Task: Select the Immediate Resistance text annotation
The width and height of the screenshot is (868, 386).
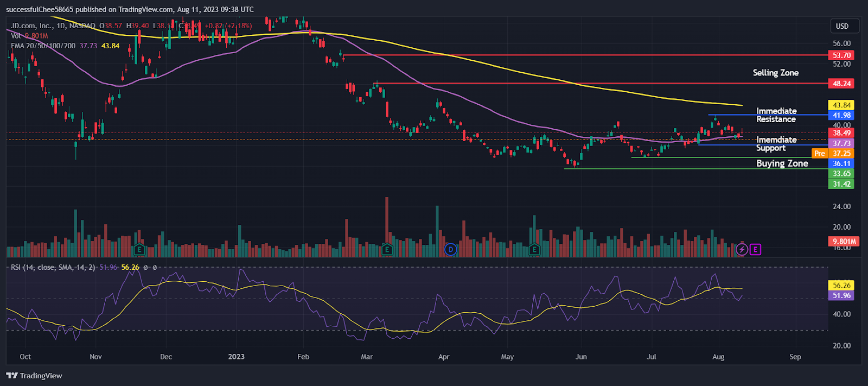Action: 776,115
